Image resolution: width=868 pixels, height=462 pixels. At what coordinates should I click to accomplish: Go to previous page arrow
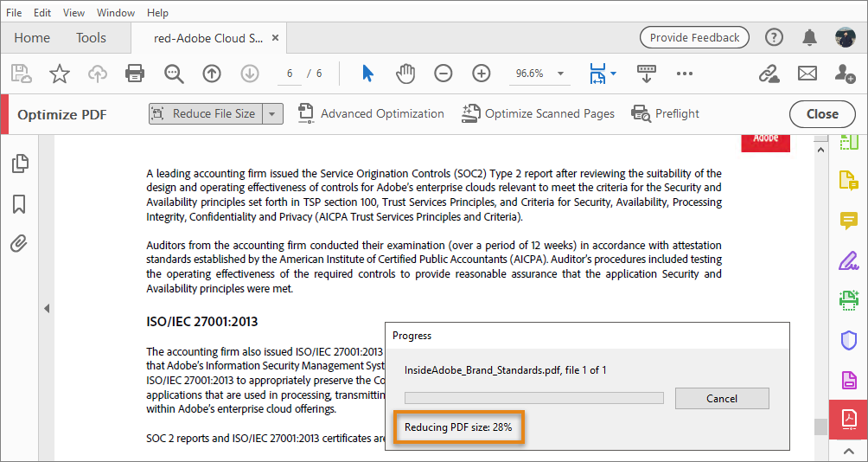[212, 74]
